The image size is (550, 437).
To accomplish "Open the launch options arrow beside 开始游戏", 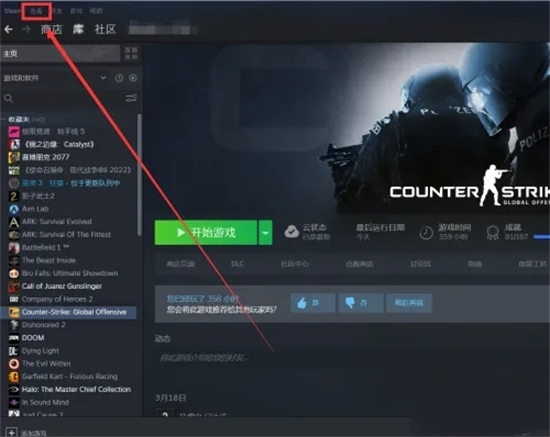I will 266,233.
